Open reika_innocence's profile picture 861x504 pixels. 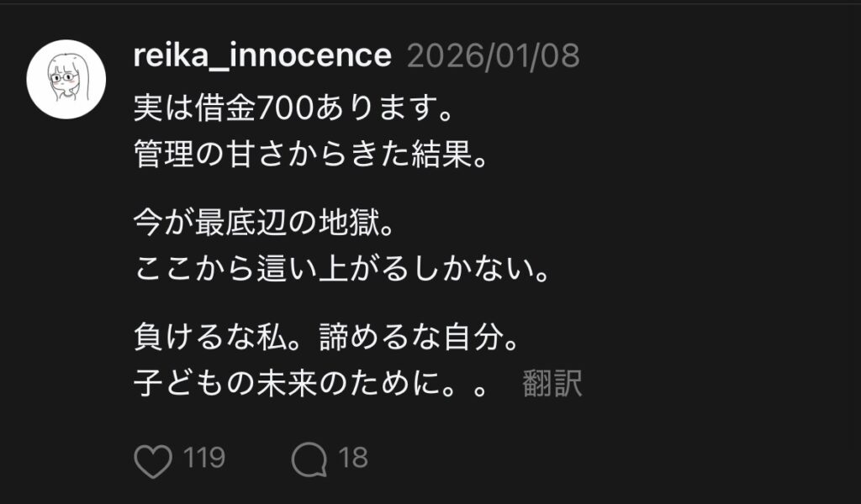click(66, 78)
